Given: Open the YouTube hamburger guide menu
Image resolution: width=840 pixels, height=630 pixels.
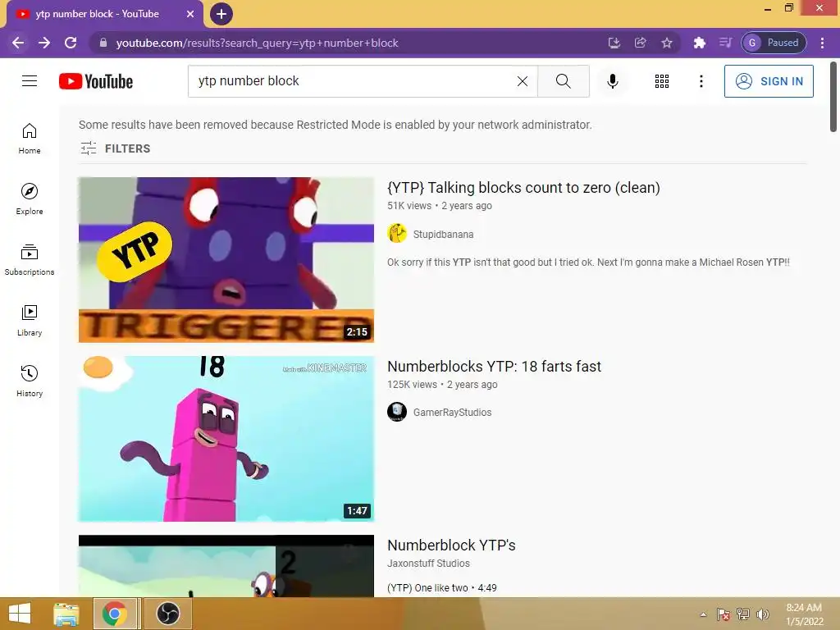Looking at the screenshot, I should pos(30,81).
